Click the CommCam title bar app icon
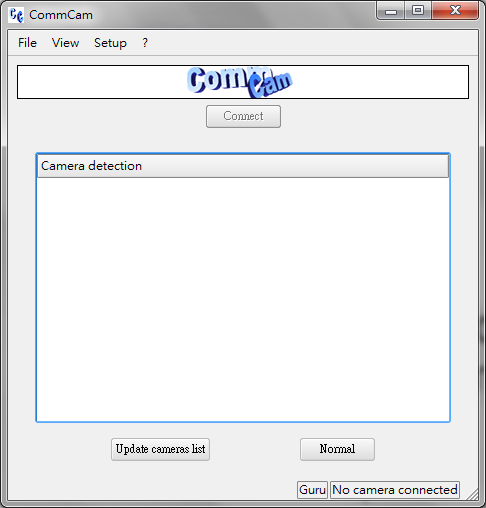This screenshot has width=486, height=508. 16,15
